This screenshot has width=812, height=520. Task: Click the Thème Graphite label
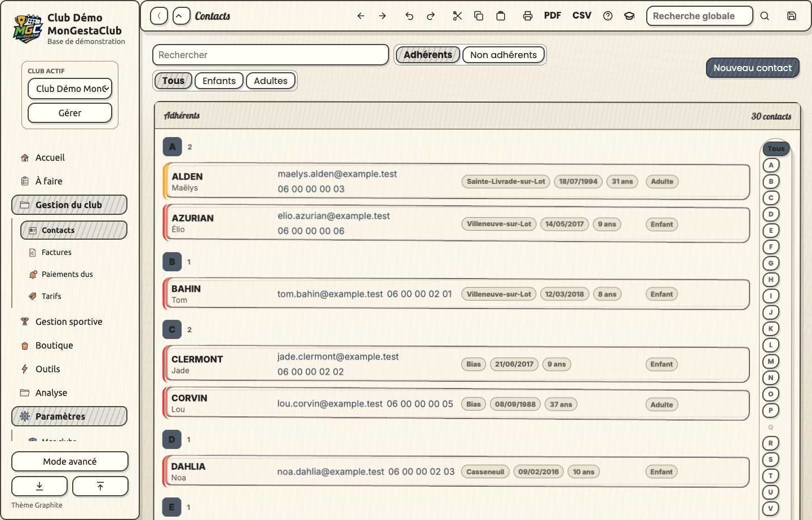[x=37, y=505]
